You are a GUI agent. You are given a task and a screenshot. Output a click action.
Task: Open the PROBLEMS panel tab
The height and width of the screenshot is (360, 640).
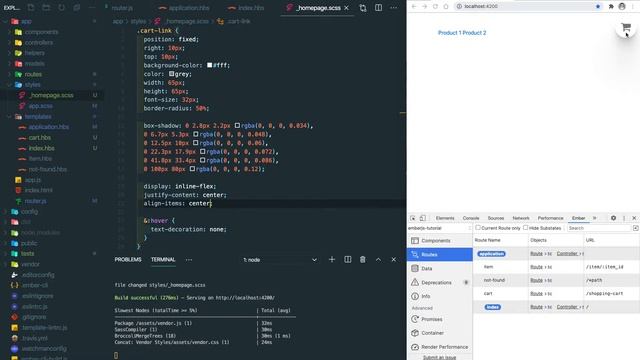pos(128,260)
